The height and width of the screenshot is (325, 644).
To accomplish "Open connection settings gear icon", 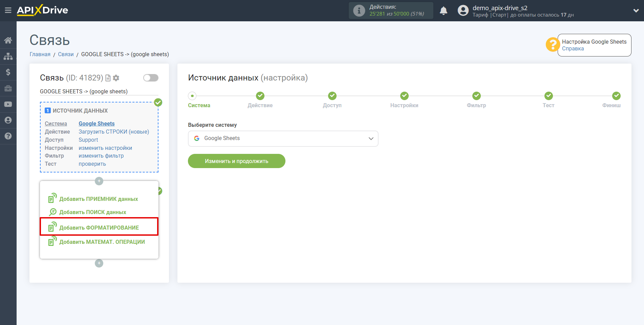I will 116,78.
